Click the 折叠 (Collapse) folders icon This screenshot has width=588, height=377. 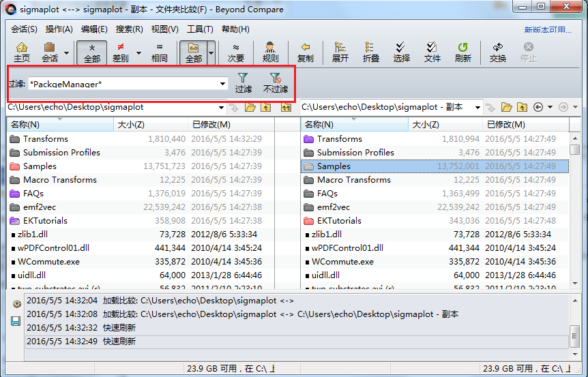pyautogui.click(x=370, y=52)
